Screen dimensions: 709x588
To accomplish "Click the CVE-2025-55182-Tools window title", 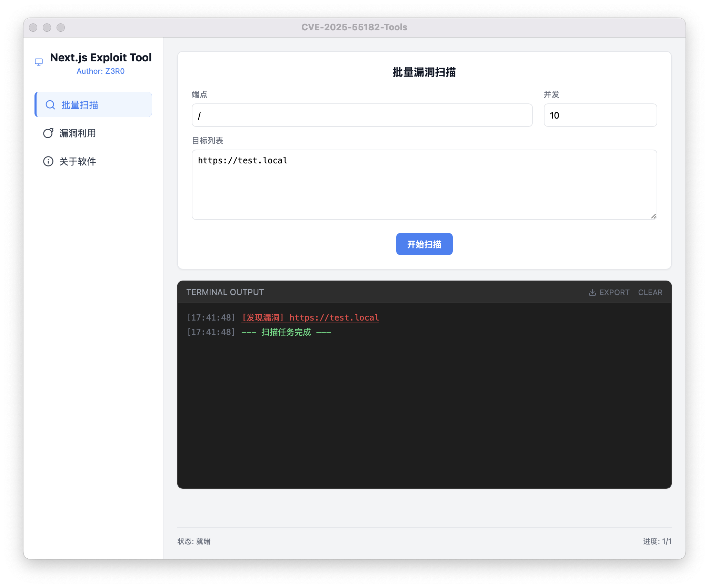I will [x=354, y=27].
